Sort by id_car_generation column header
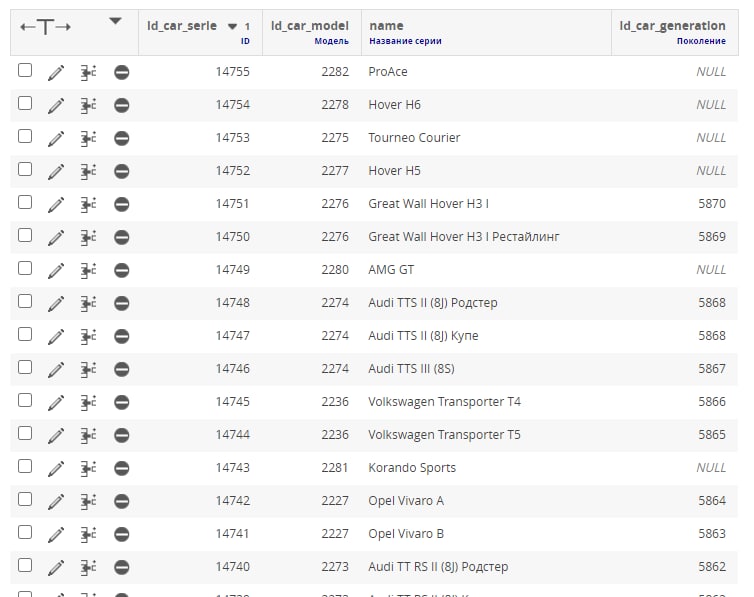 (x=672, y=26)
